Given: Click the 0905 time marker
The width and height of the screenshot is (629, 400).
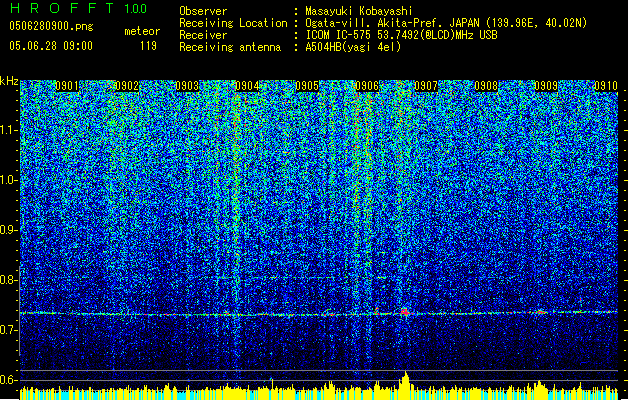Looking at the screenshot, I should 307,86.
